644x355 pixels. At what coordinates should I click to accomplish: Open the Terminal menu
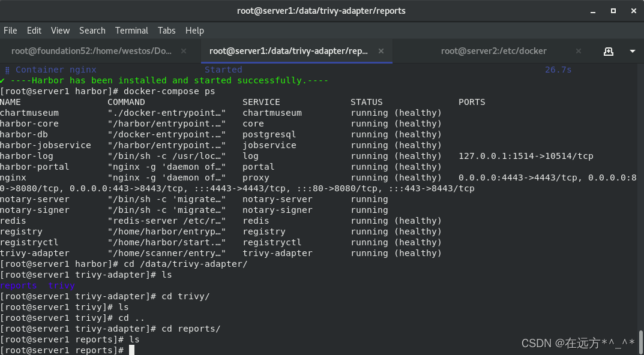click(x=131, y=31)
